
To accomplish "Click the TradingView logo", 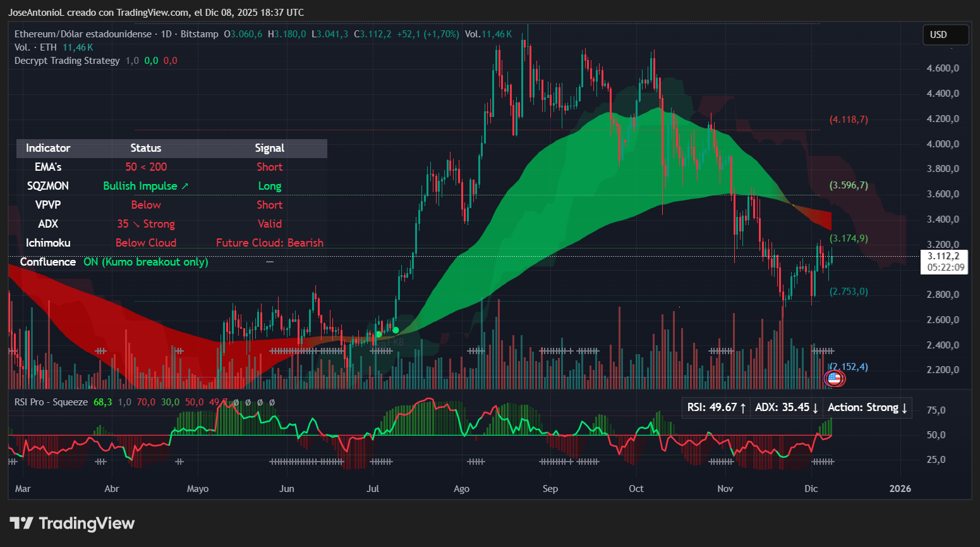I will (x=73, y=524).
